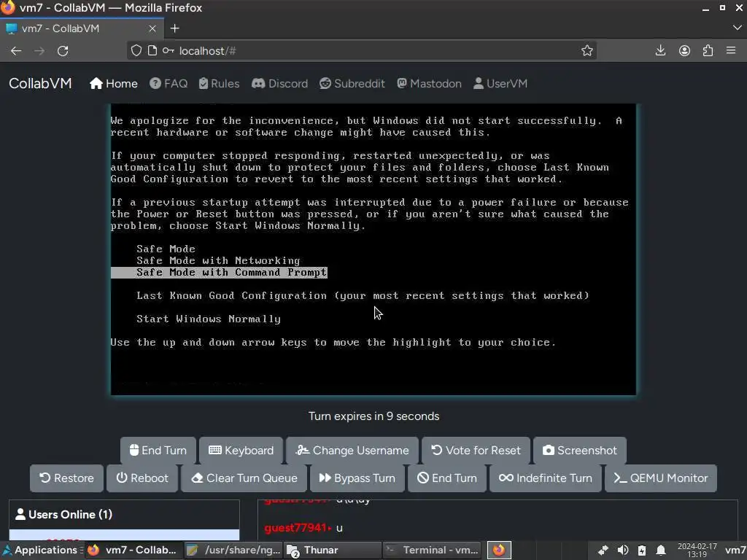
Task: Click the 2024-02-17 13:19 panel clock
Action: 697,551
